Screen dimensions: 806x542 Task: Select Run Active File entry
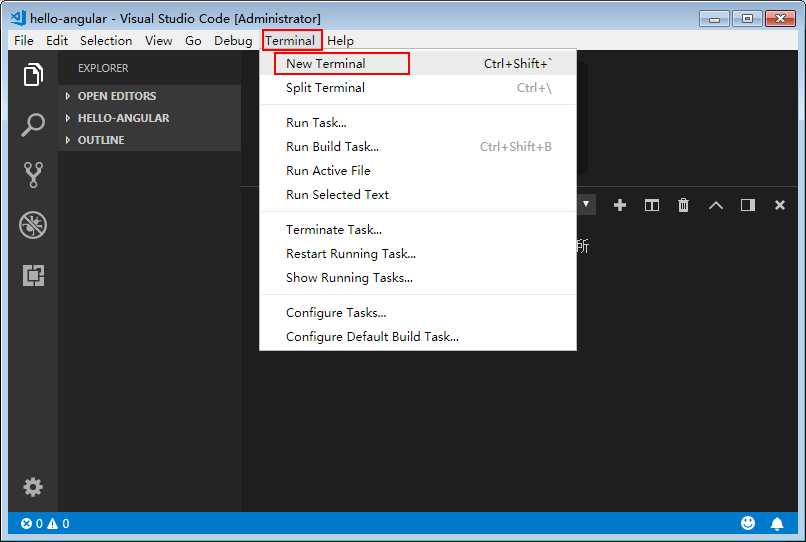click(418, 170)
